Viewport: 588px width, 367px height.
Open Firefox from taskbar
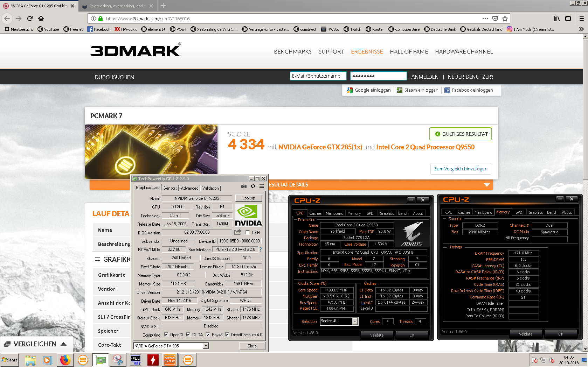[65, 360]
